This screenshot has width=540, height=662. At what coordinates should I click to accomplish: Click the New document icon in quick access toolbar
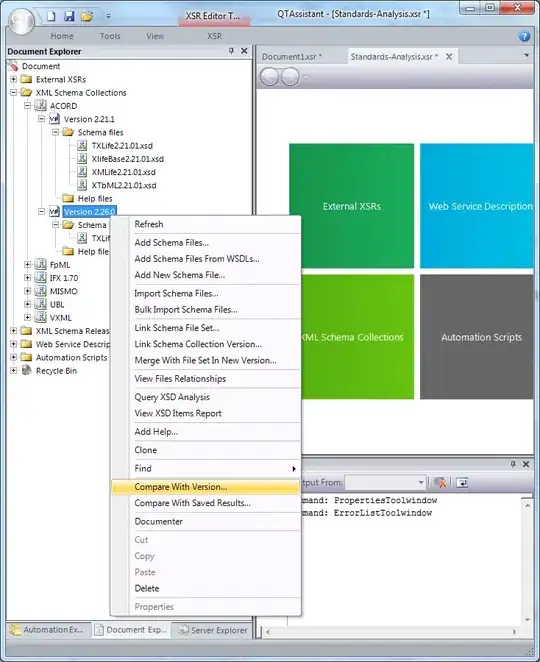tap(51, 16)
